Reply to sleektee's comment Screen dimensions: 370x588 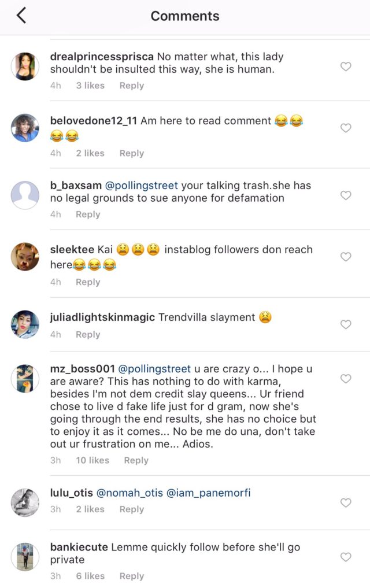click(88, 282)
